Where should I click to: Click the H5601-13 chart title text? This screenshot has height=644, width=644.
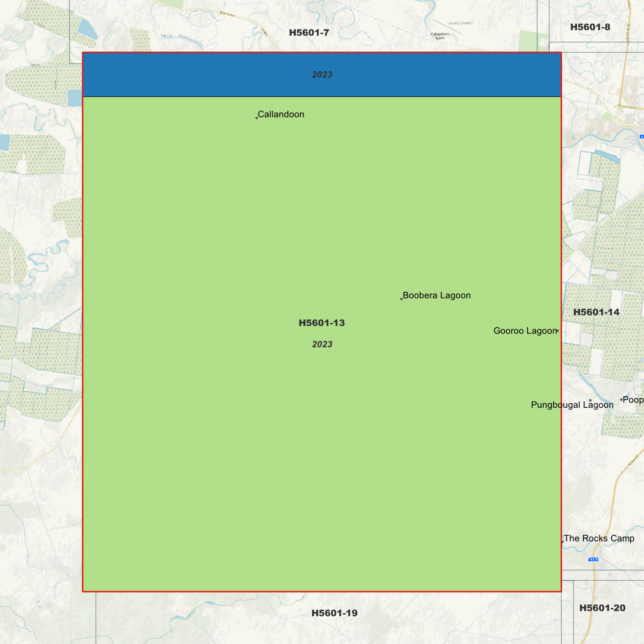pos(322,323)
